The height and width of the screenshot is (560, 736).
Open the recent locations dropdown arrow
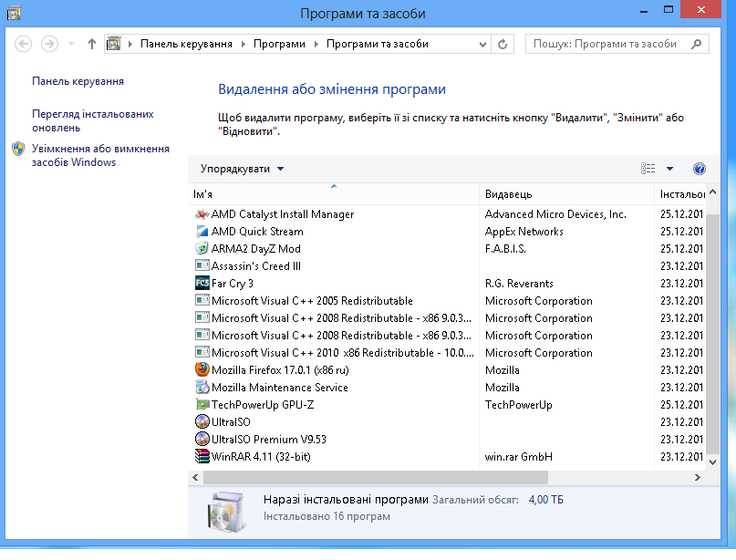(71, 44)
